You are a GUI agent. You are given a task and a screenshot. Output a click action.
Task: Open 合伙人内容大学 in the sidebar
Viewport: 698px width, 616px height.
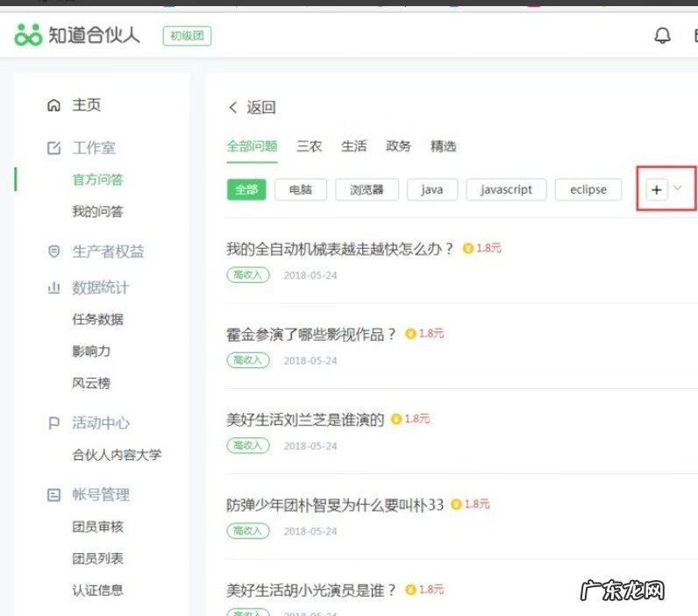click(x=117, y=455)
